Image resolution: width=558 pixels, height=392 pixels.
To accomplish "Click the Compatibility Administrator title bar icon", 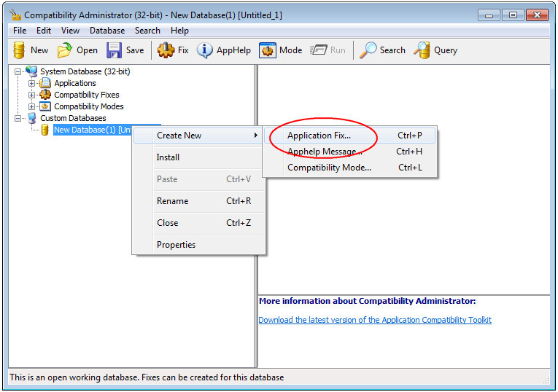I will pos(15,15).
